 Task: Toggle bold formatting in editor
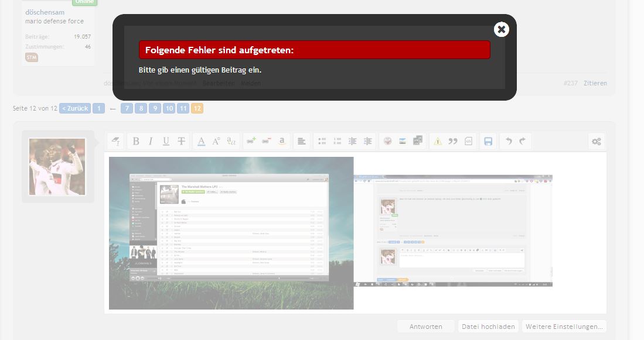(x=136, y=141)
